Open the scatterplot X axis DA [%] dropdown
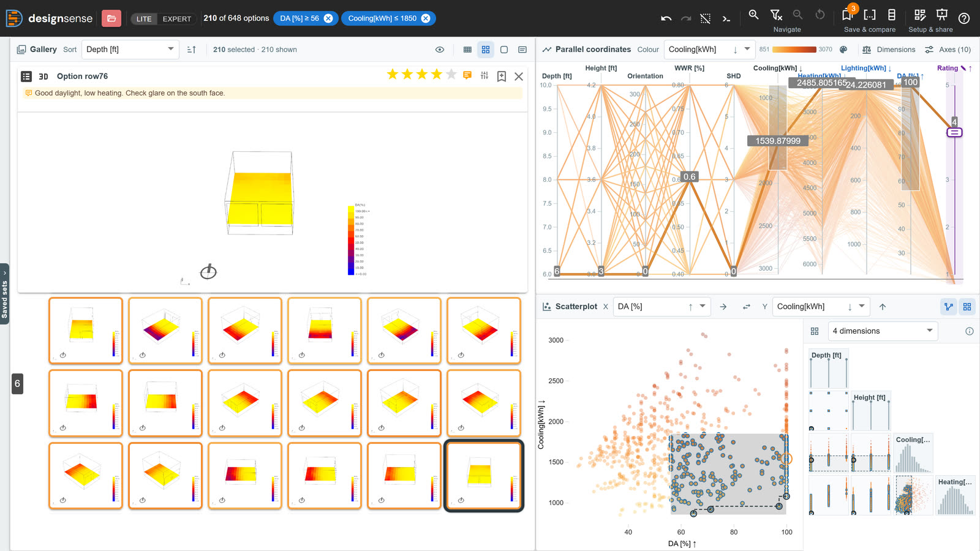This screenshot has width=980, height=551. (x=661, y=307)
